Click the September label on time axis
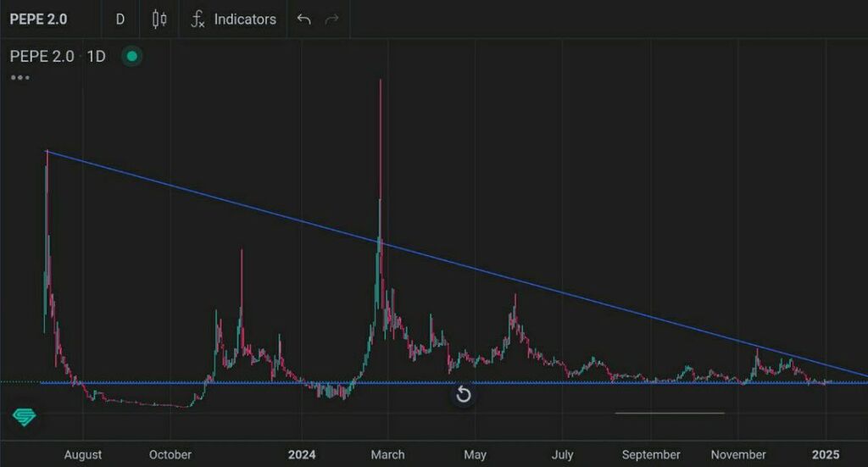The image size is (868, 467). (651, 454)
